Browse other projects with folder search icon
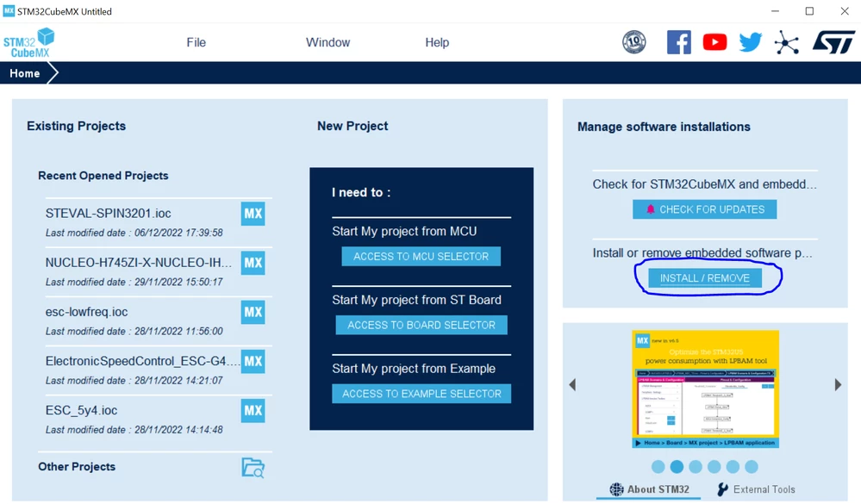The image size is (861, 504). (x=253, y=468)
